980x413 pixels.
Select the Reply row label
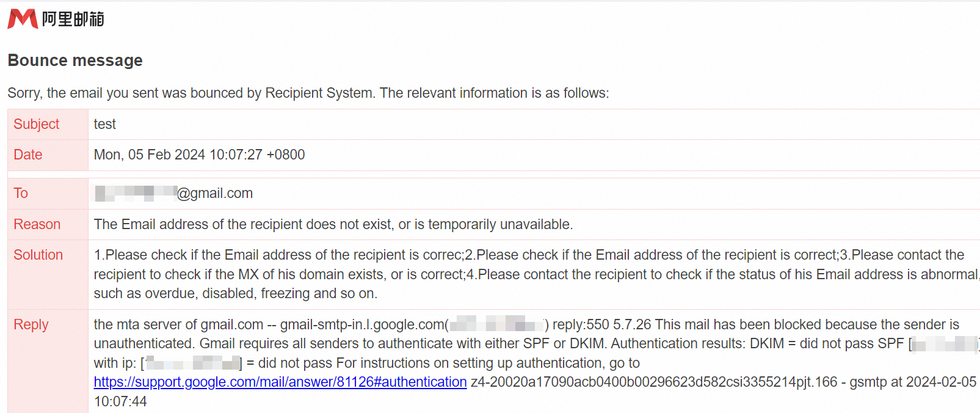(x=31, y=324)
